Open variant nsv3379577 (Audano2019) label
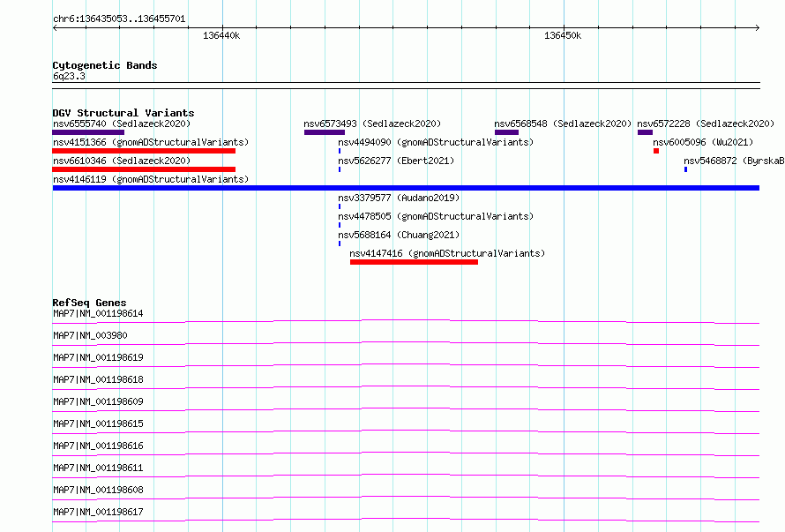Image resolution: width=785 pixels, height=532 pixels. (x=399, y=198)
